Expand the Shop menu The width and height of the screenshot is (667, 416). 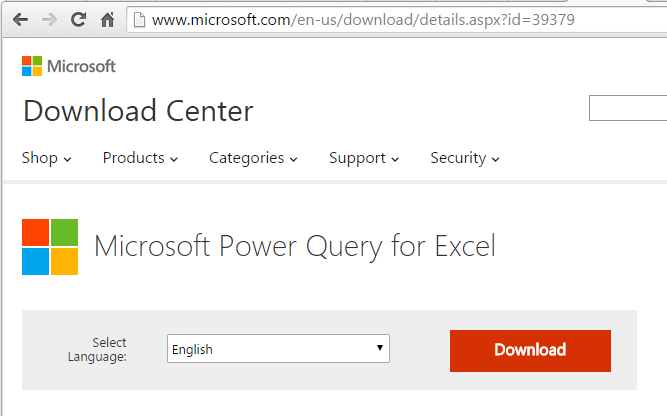click(x=46, y=158)
